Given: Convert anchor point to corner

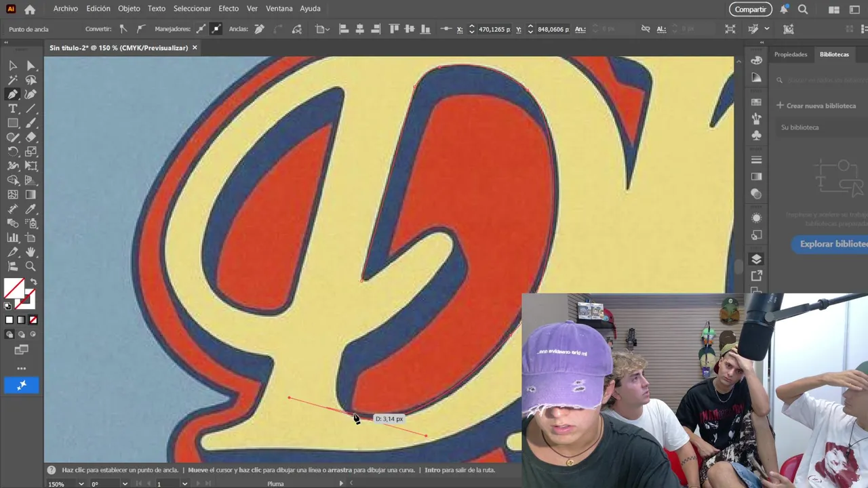Looking at the screenshot, I should tap(123, 29).
